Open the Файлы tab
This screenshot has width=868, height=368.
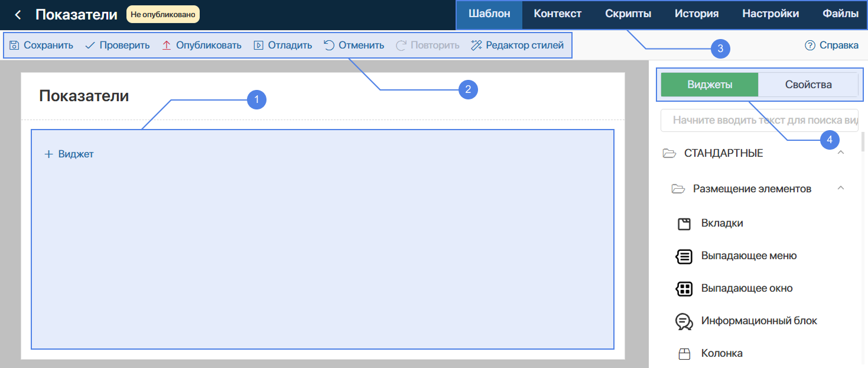tap(840, 14)
